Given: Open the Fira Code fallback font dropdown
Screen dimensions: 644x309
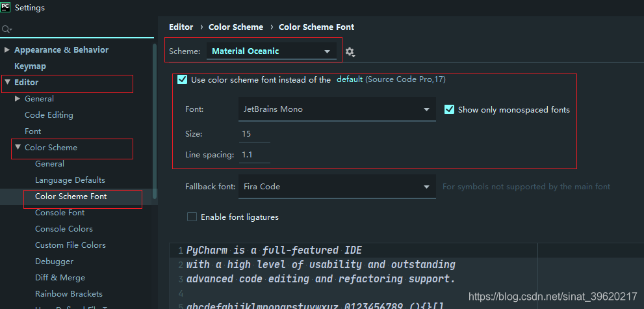Looking at the screenshot, I should click(x=337, y=187).
